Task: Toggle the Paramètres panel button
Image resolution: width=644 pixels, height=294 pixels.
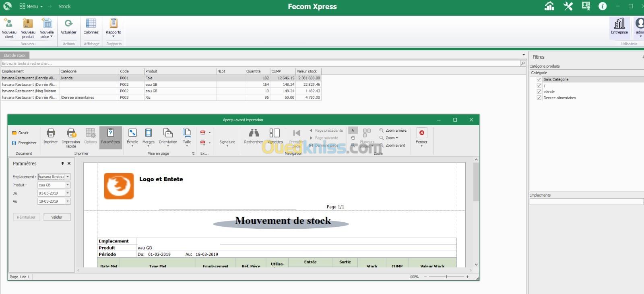Action: [110, 137]
